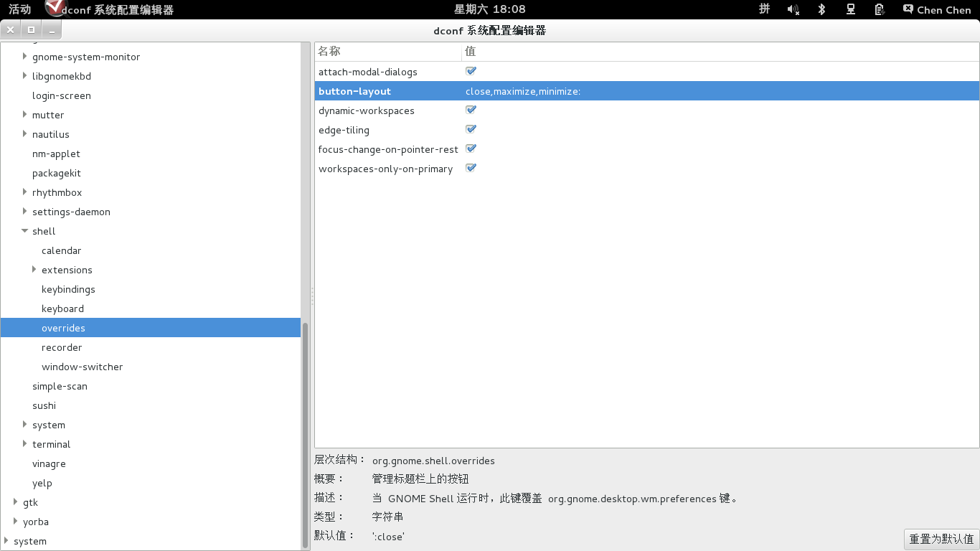Expand the system node under gnome
980x551 pixels.
click(25, 425)
